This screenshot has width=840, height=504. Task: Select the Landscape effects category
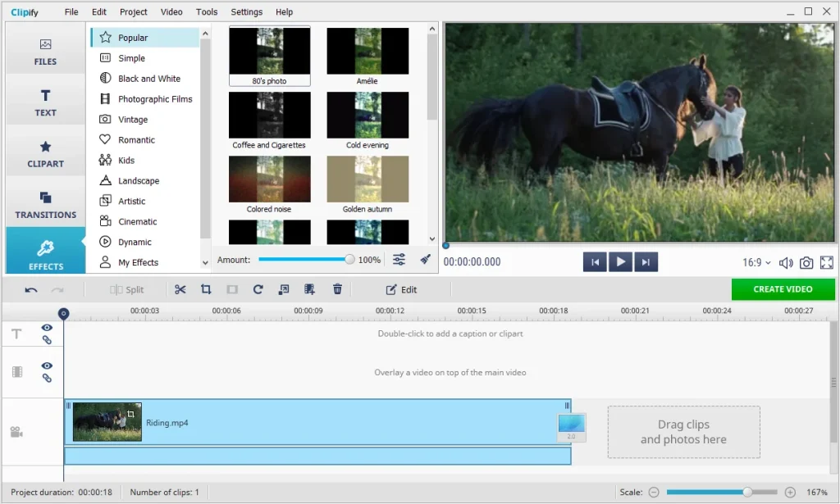click(x=145, y=181)
